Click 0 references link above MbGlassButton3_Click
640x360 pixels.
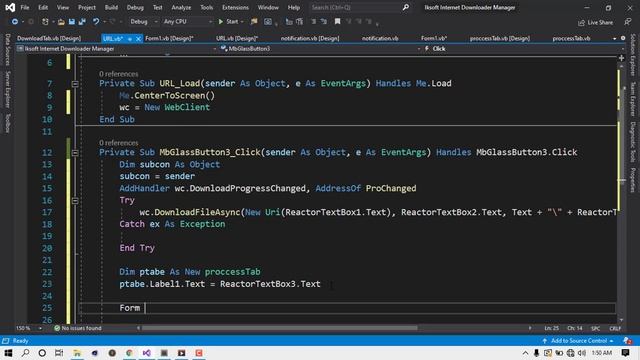pyautogui.click(x=118, y=143)
